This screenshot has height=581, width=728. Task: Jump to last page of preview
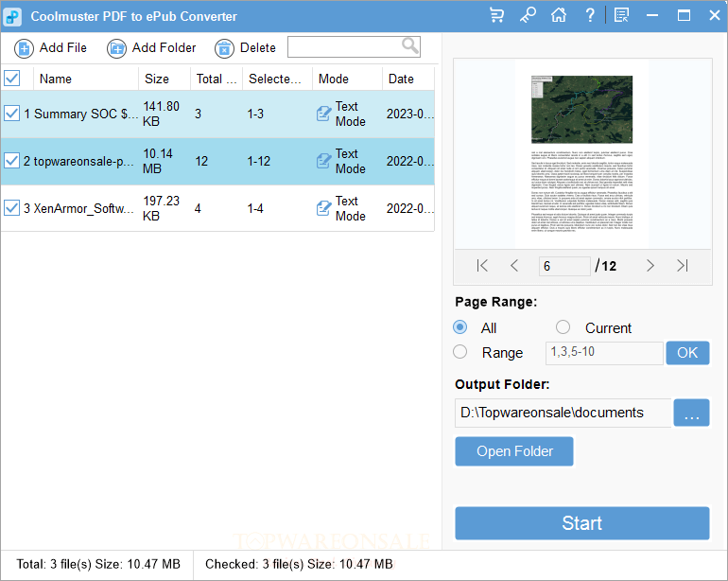click(682, 266)
